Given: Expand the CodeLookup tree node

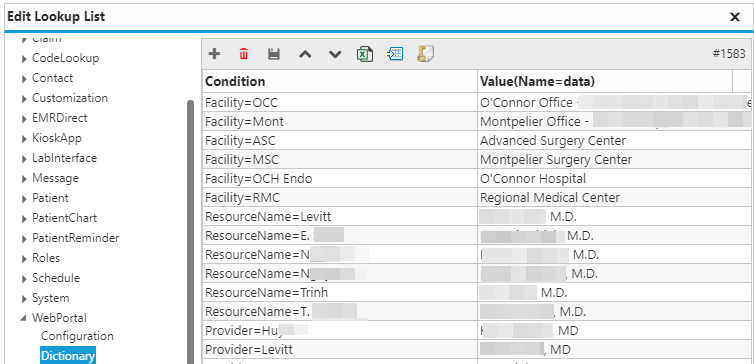Looking at the screenshot, I should [x=24, y=59].
